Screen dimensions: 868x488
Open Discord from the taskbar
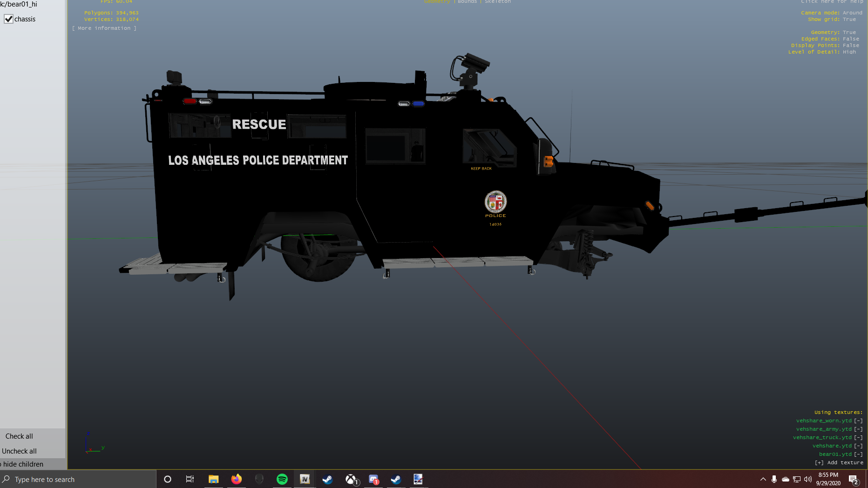(373, 479)
